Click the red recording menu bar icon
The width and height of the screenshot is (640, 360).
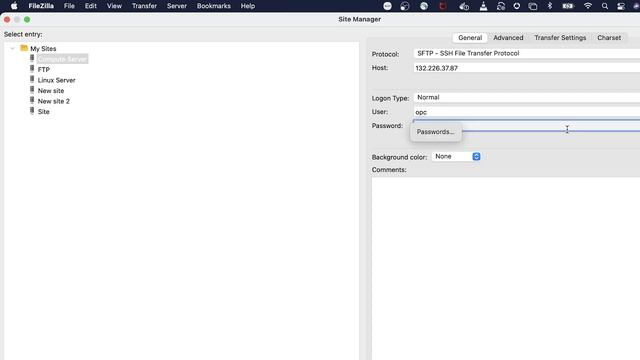coord(443,6)
